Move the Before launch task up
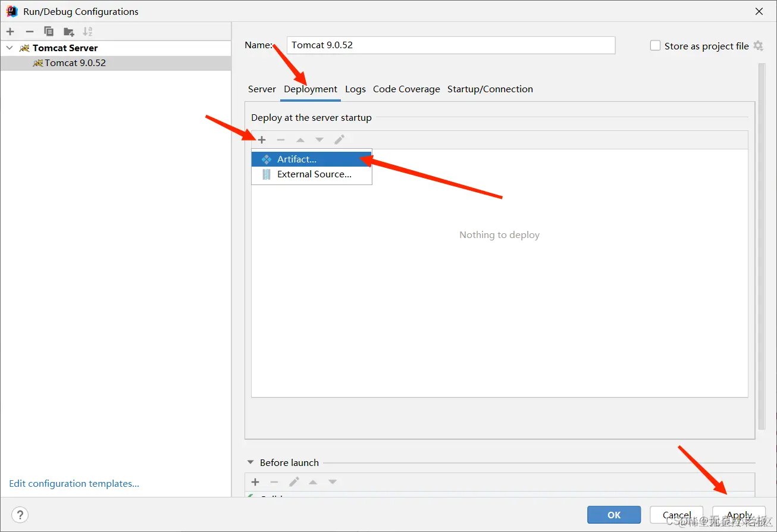Viewport: 777px width, 532px height. 313,482
